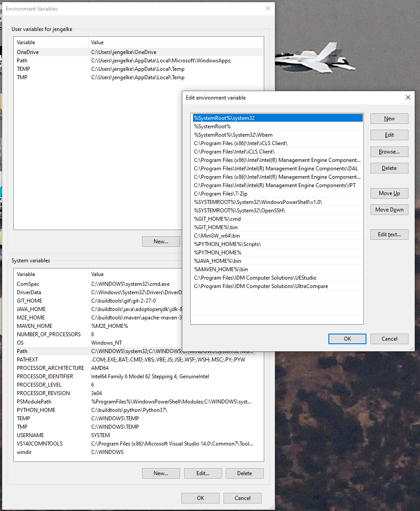Click Move Down in the path list dialog

click(x=389, y=209)
